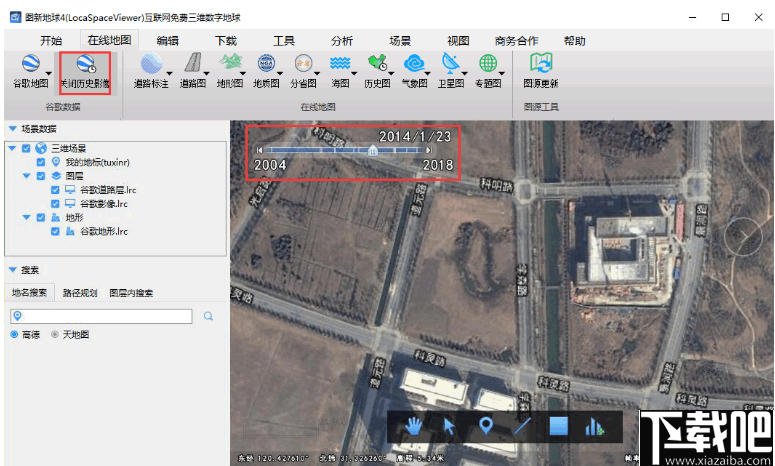Click the history imagery slider handle
This screenshot has height=466, width=775.
(x=373, y=150)
